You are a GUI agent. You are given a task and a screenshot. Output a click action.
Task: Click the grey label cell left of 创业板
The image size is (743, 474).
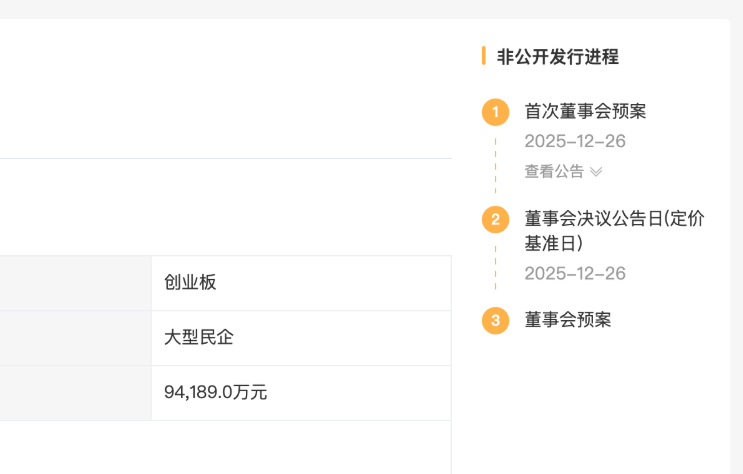coord(75,283)
